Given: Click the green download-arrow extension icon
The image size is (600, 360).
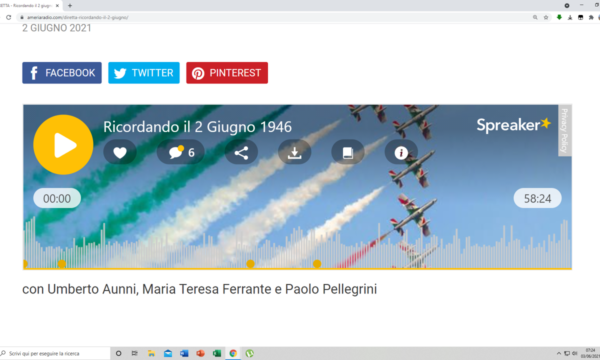Looking at the screenshot, I should click(x=559, y=17).
